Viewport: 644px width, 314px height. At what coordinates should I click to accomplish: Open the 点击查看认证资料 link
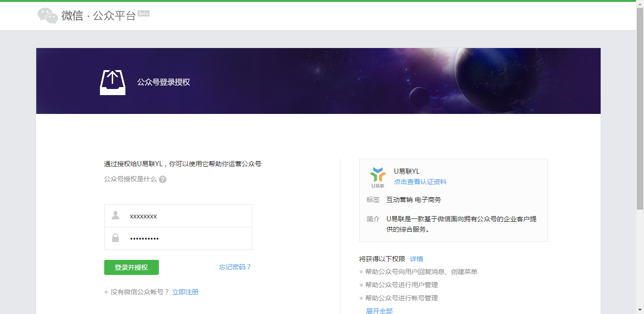[420, 182]
